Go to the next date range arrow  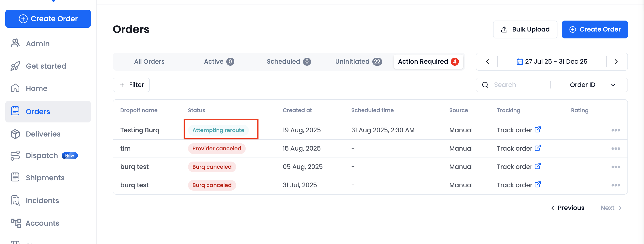click(x=616, y=62)
